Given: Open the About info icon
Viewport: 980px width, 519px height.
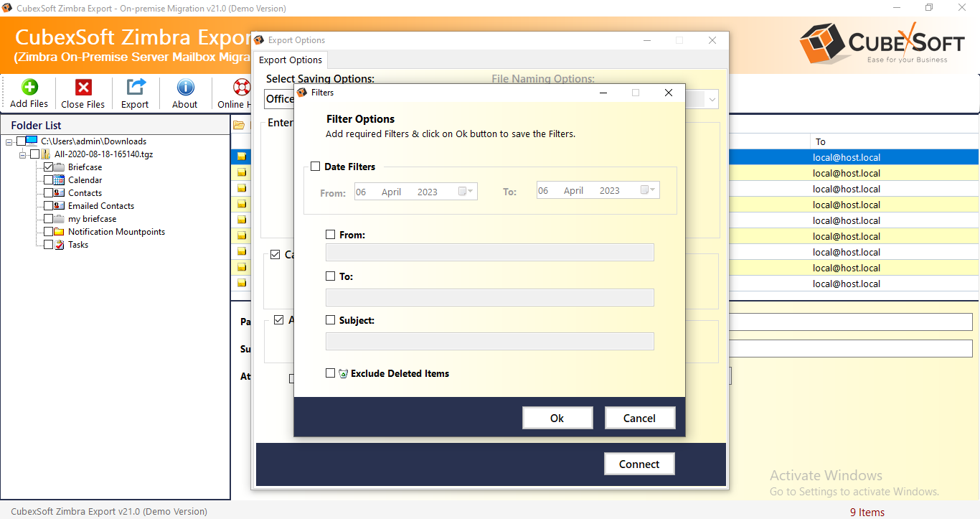Looking at the screenshot, I should [185, 87].
